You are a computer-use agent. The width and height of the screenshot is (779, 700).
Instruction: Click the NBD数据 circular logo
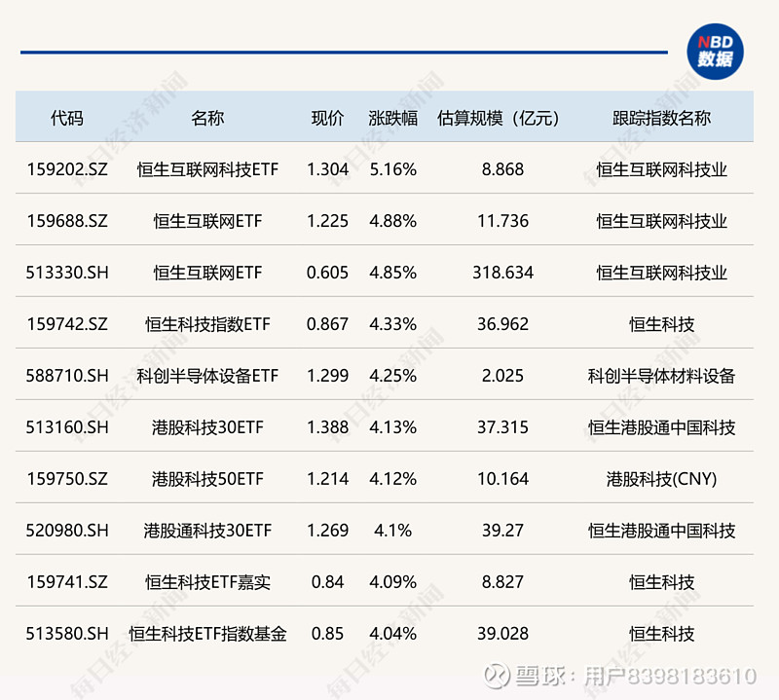pos(718,51)
